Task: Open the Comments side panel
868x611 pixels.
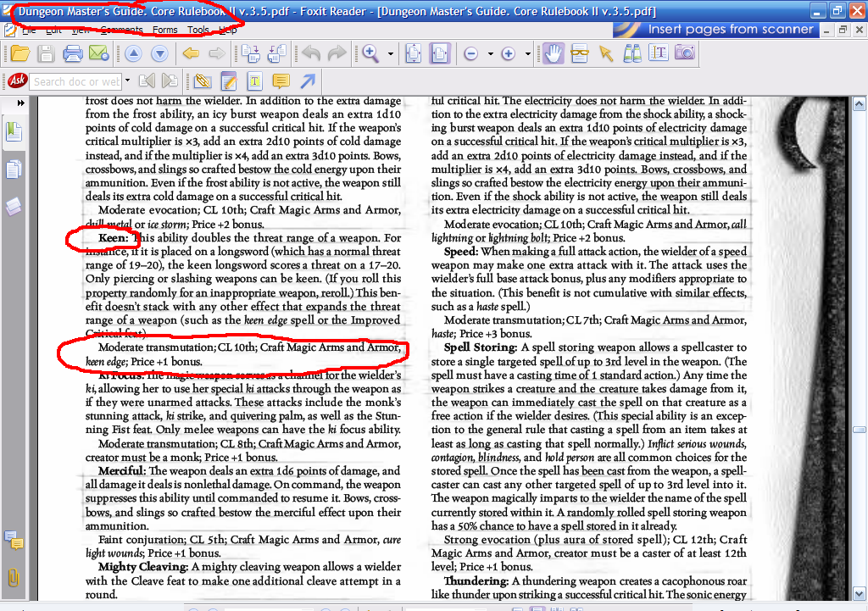Action: click(x=14, y=540)
